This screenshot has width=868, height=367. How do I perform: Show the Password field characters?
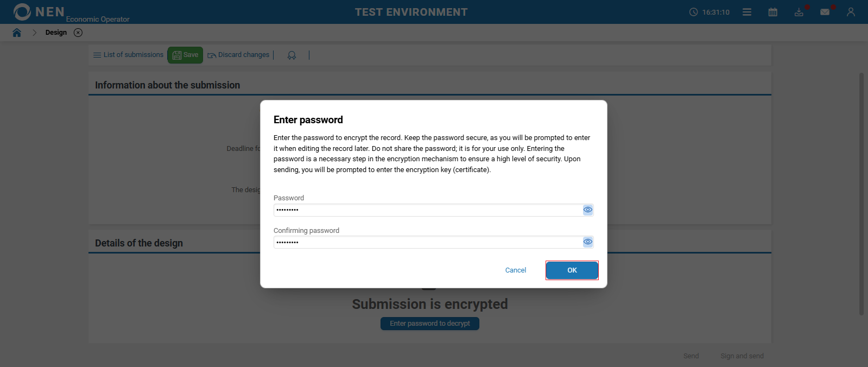[587, 210]
